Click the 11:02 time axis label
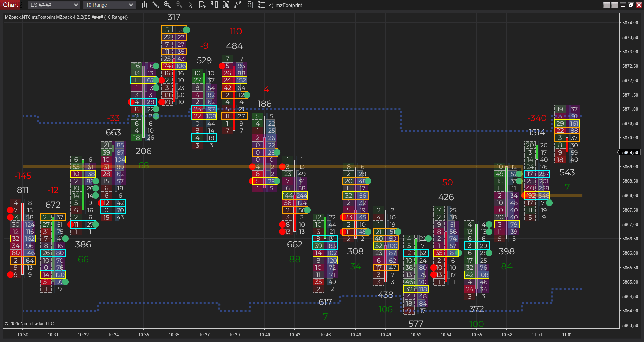Image resolution: width=644 pixels, height=342 pixels. tap(567, 335)
